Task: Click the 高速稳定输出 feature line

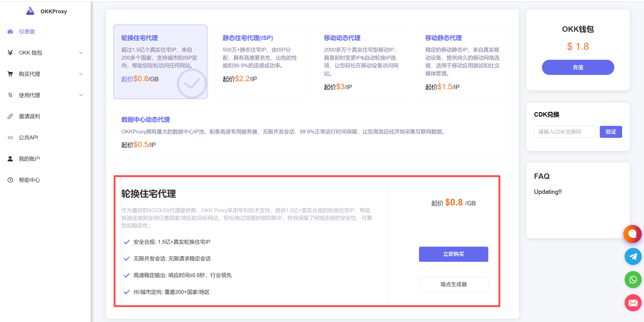Action: (x=182, y=275)
